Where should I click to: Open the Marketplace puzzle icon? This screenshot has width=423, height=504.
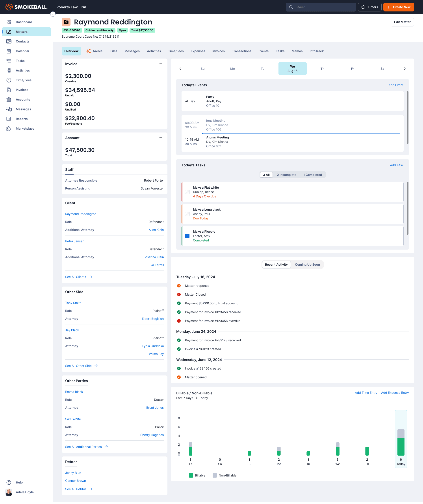coord(9,129)
